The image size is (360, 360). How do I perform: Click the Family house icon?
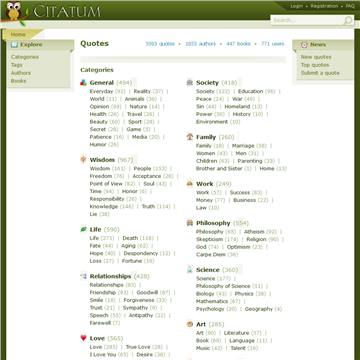point(190,137)
